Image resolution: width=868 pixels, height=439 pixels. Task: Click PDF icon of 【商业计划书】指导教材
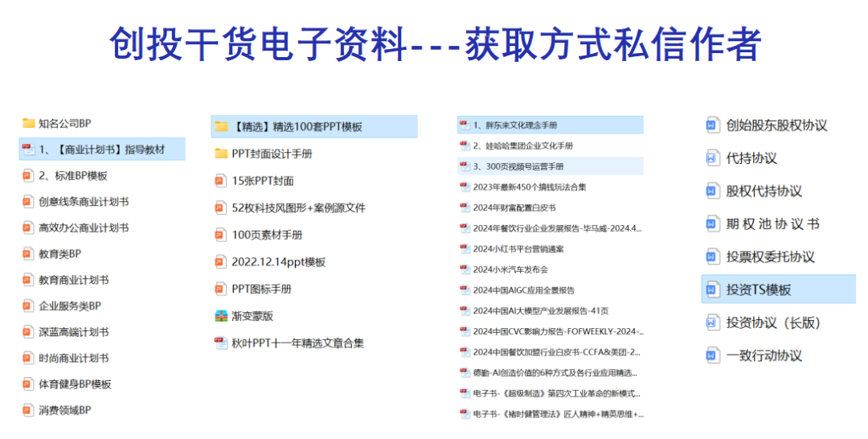pyautogui.click(x=28, y=150)
